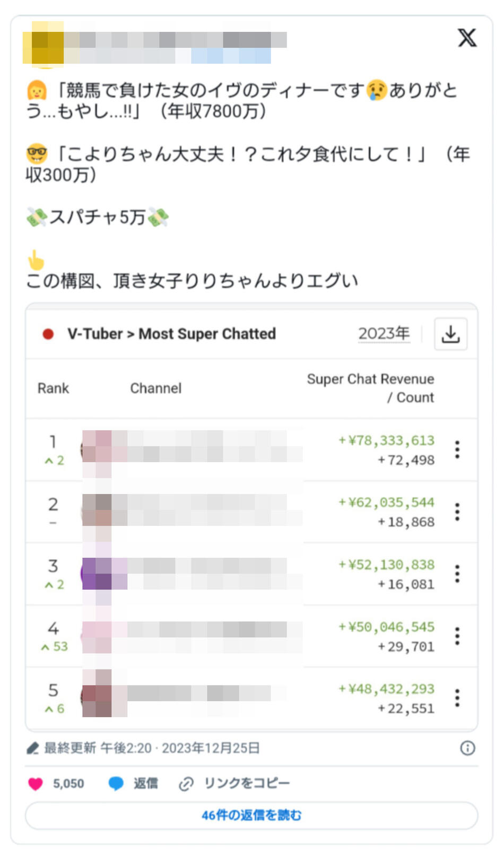The image size is (504, 849).
Task: Click the V-Tuber category breadcrumb
Action: click(x=95, y=334)
